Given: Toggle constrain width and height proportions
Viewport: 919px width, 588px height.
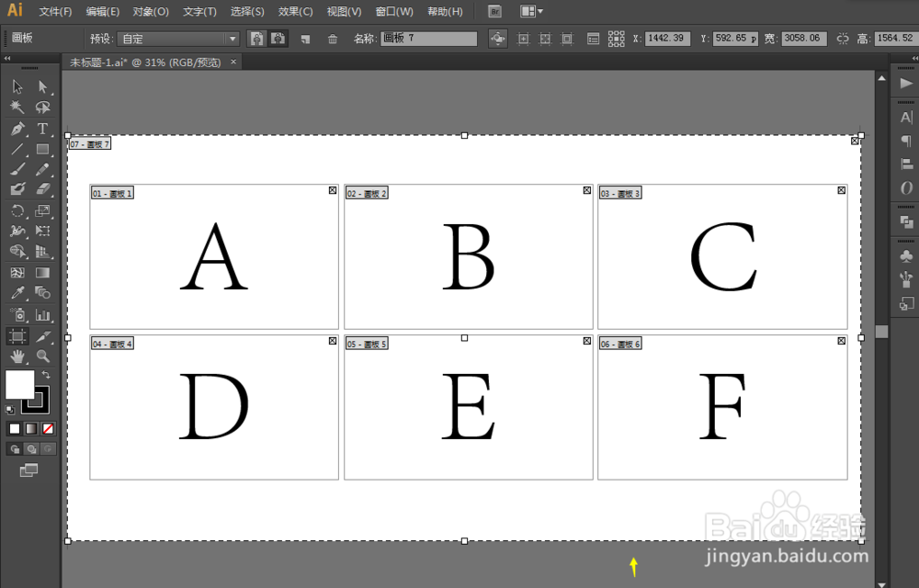Looking at the screenshot, I should [842, 39].
